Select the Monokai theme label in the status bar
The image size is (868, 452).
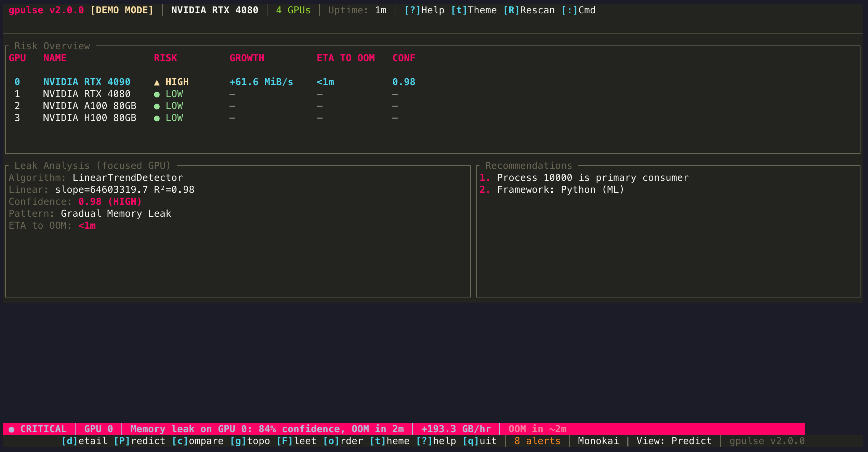[598, 441]
